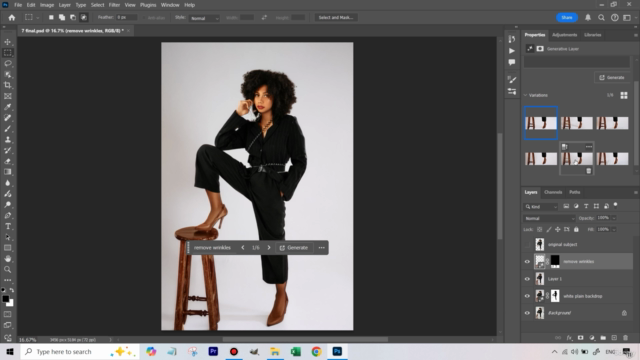Viewport: 640px width, 360px height.
Task: Select the Zoom tool
Action: coord(8,269)
